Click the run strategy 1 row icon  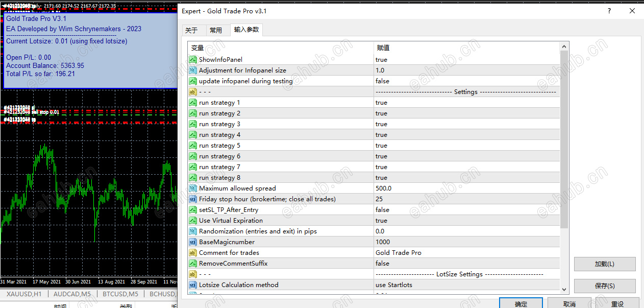coord(193,103)
